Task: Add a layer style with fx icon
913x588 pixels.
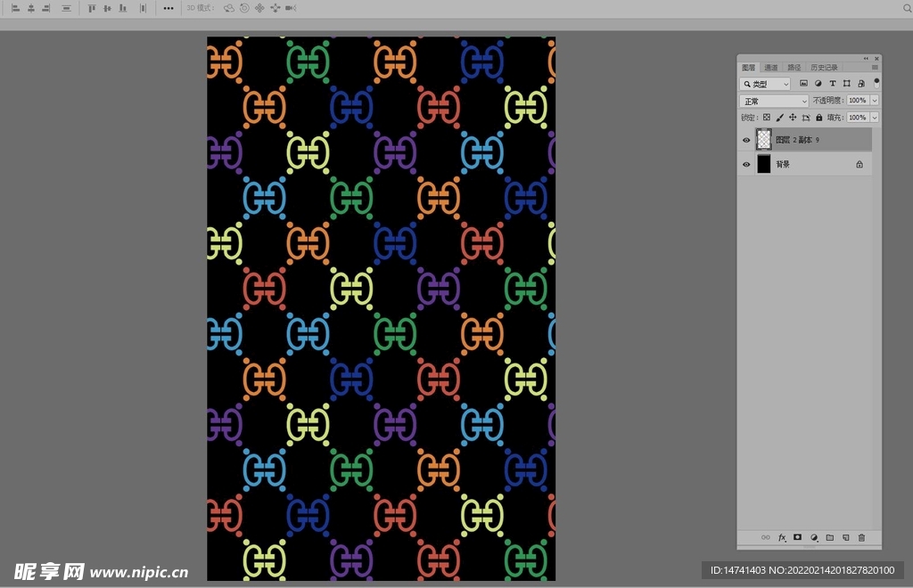Action: (782, 537)
